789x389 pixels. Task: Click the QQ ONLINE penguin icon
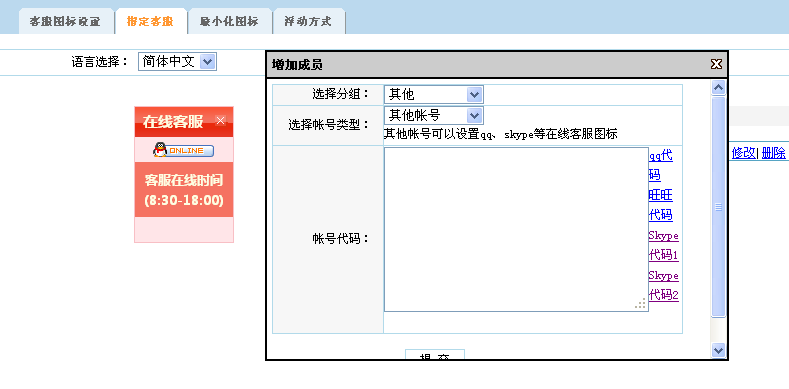click(184, 149)
